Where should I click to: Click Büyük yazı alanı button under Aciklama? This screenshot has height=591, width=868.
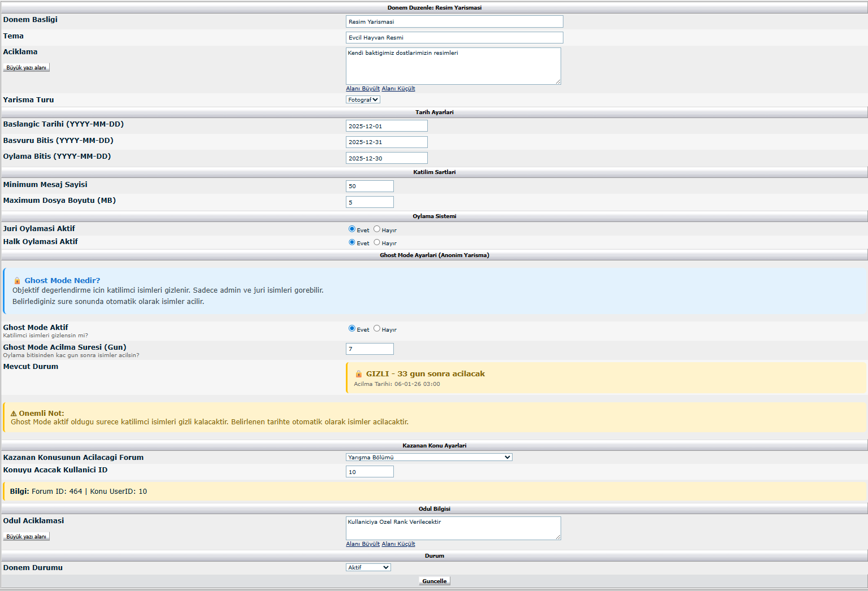[27, 68]
